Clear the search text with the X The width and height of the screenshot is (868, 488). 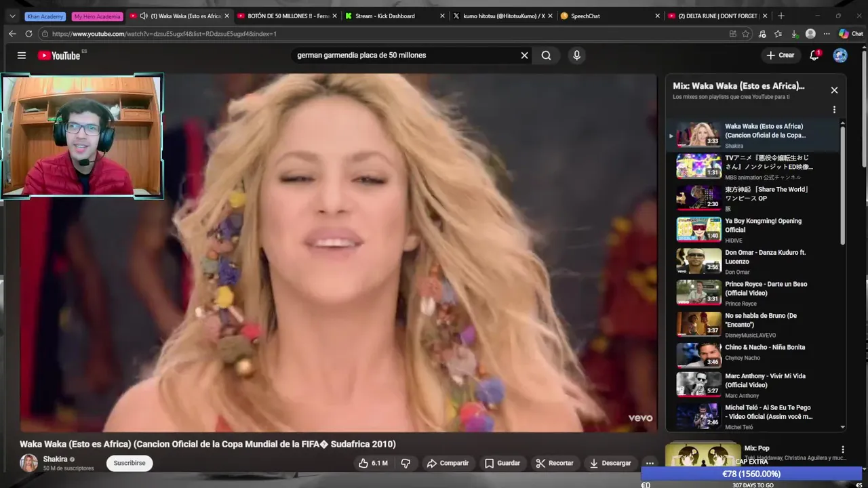click(524, 56)
